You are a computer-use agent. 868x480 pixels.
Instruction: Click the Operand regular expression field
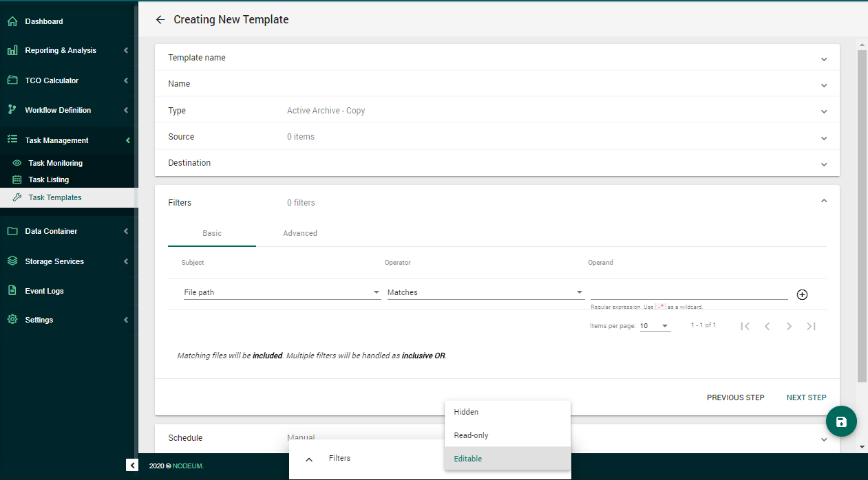pos(689,292)
